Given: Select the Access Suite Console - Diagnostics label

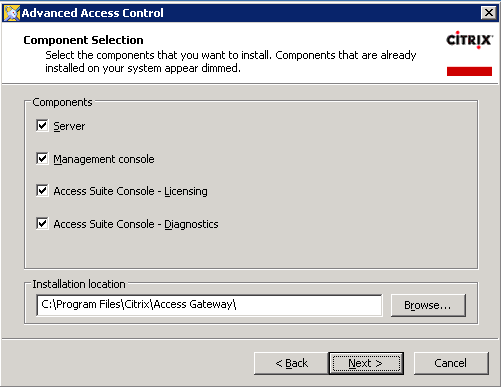Looking at the screenshot, I should pyautogui.click(x=136, y=224).
